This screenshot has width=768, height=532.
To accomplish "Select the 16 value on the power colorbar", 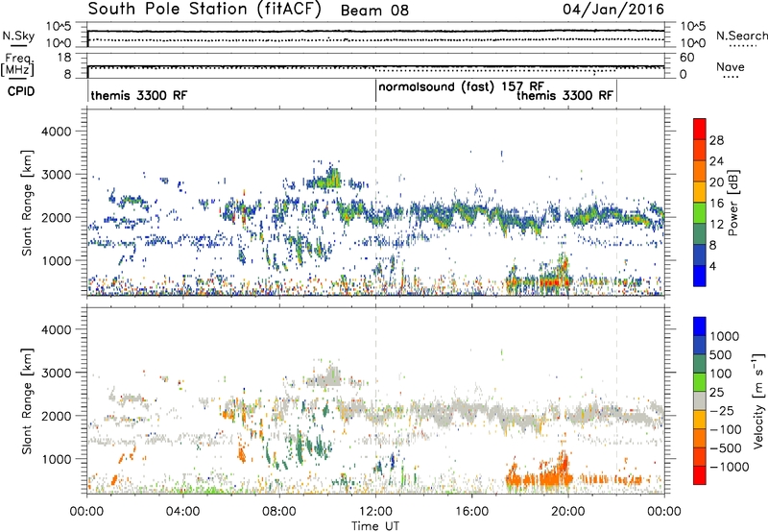I will tap(716, 204).
